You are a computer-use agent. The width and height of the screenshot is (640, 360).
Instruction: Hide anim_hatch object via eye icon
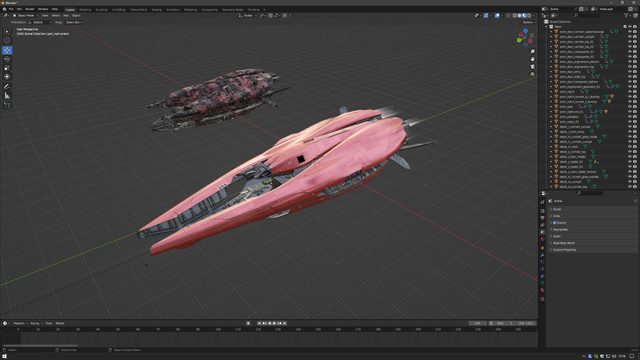tap(629, 92)
